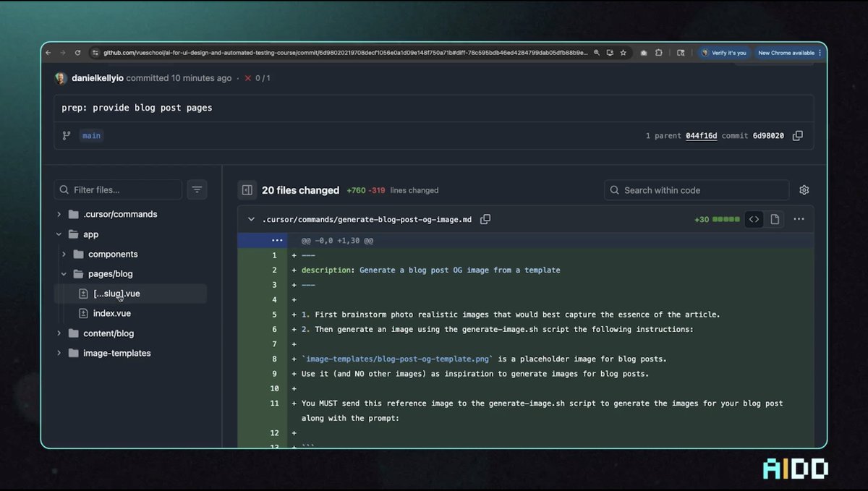Click the app folder icon

tap(73, 234)
